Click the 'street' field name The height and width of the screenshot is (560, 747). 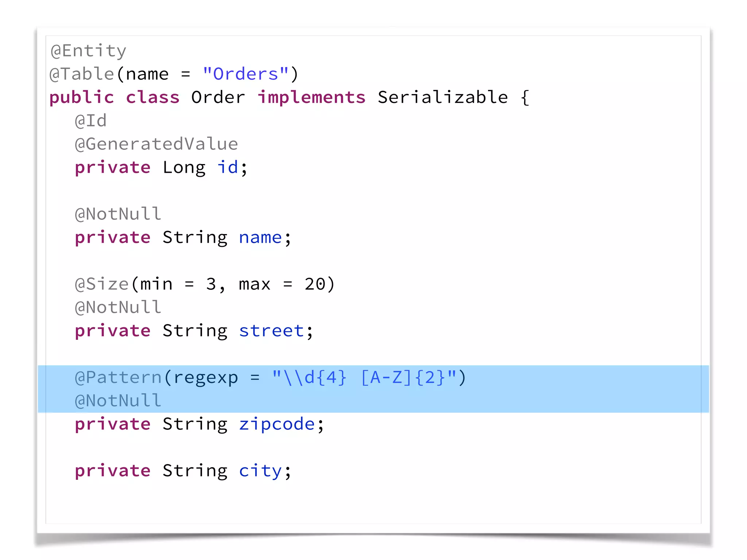271,331
